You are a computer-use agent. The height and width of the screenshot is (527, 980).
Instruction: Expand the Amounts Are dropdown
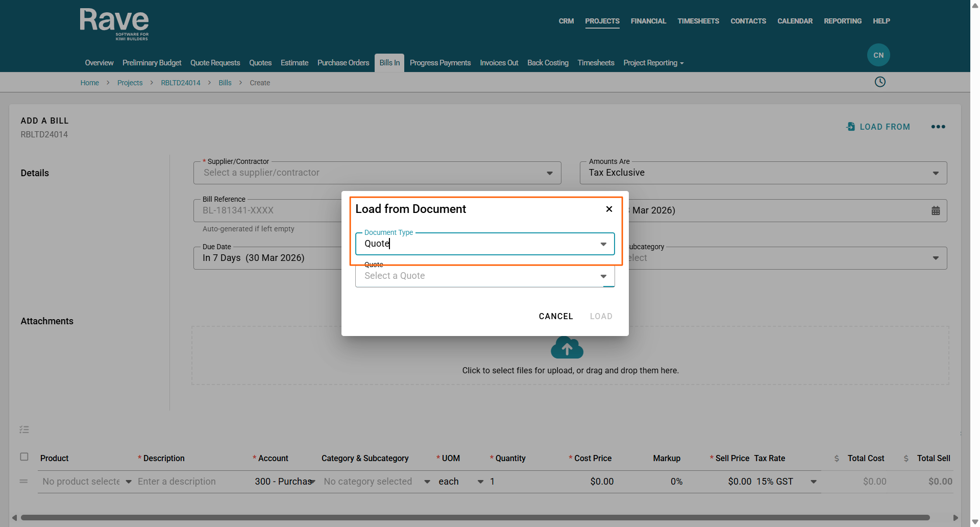tap(935, 173)
